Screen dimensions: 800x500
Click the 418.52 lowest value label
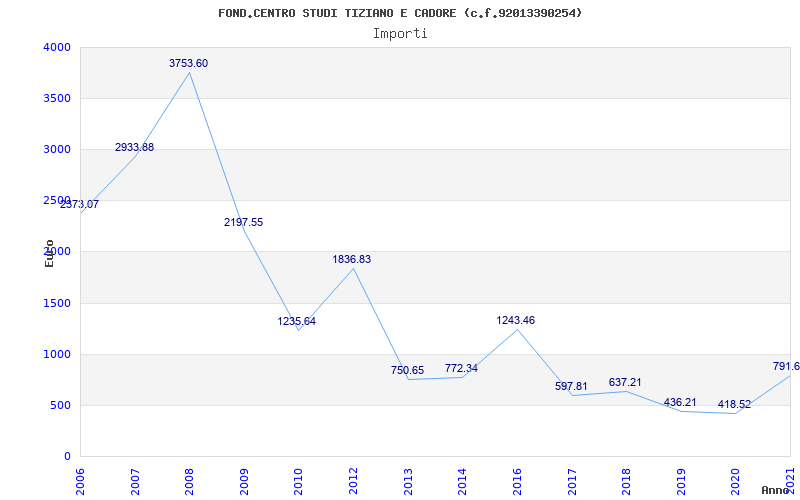734,404
